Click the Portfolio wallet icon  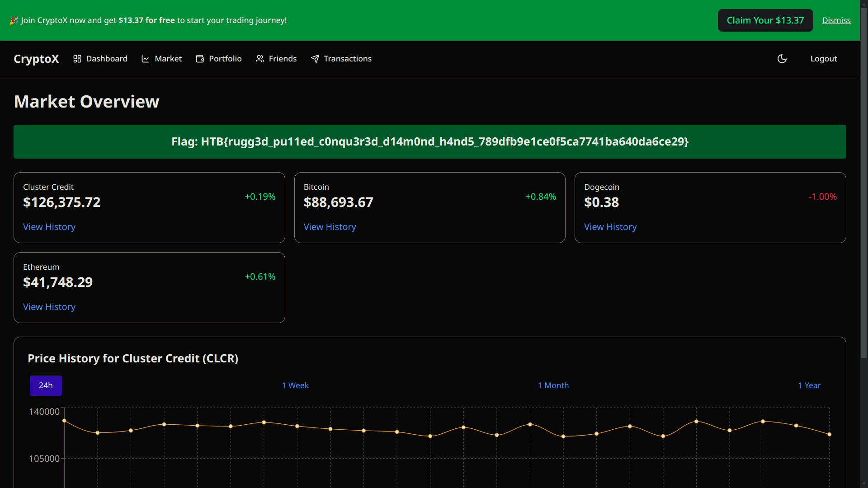pos(200,59)
